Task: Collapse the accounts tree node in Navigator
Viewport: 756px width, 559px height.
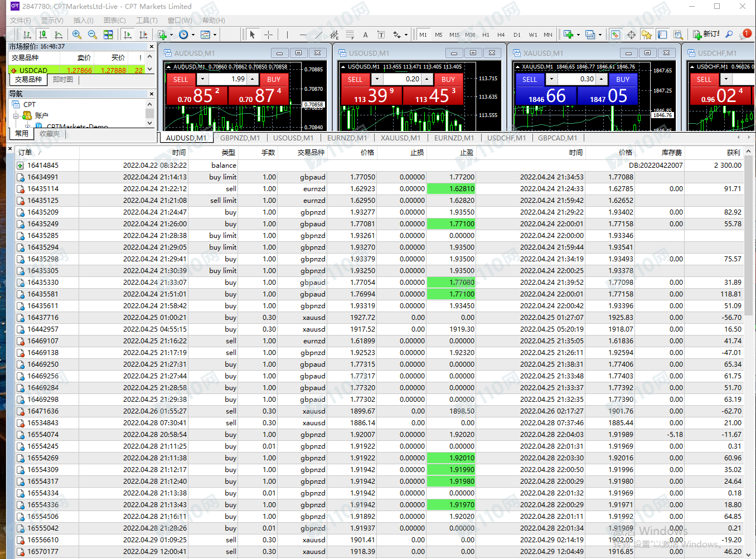Action: click(x=16, y=116)
